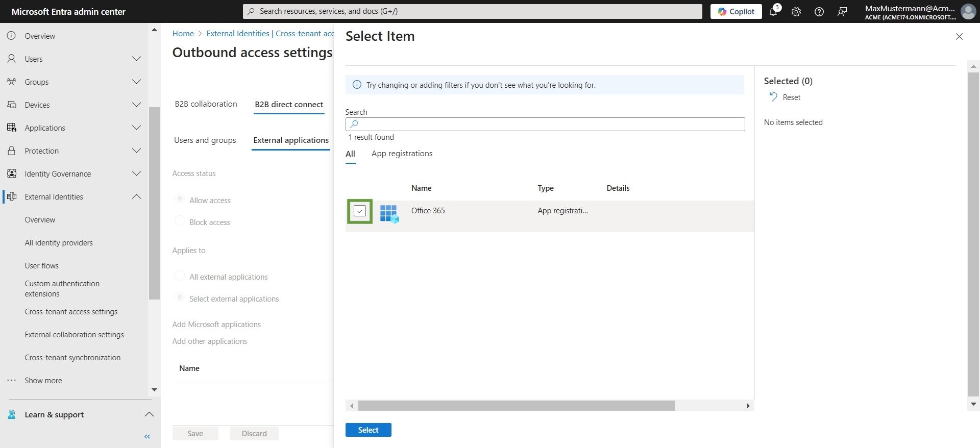Go to Home breadcrumb link

(x=183, y=34)
